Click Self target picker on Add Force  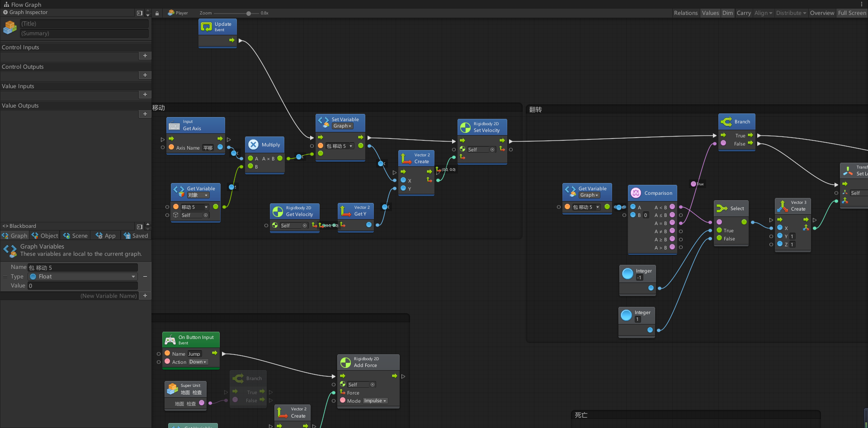coord(373,385)
